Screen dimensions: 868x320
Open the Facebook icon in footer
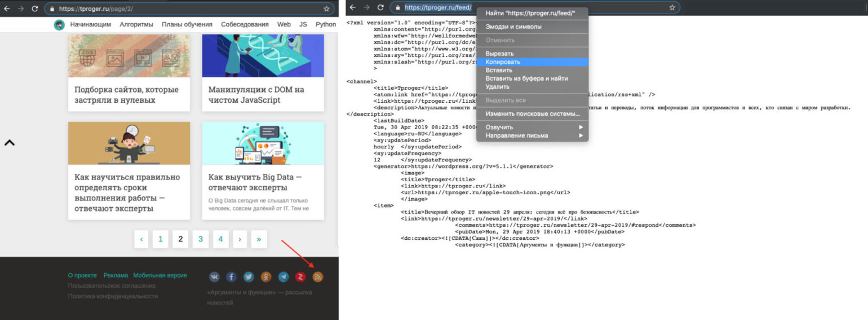pyautogui.click(x=232, y=277)
